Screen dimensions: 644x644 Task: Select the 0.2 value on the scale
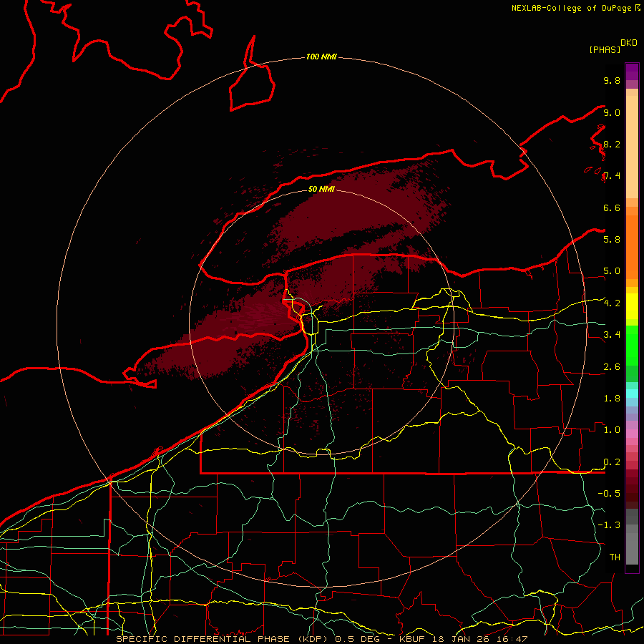612,462
